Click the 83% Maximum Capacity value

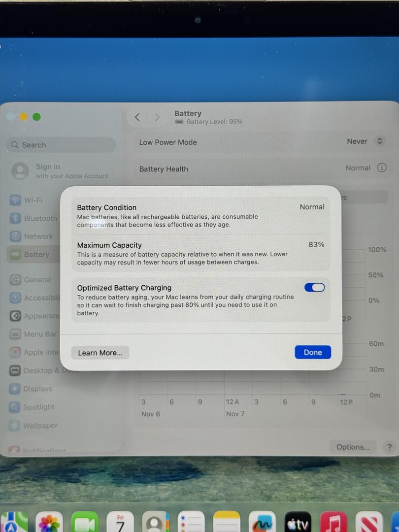[x=316, y=244]
